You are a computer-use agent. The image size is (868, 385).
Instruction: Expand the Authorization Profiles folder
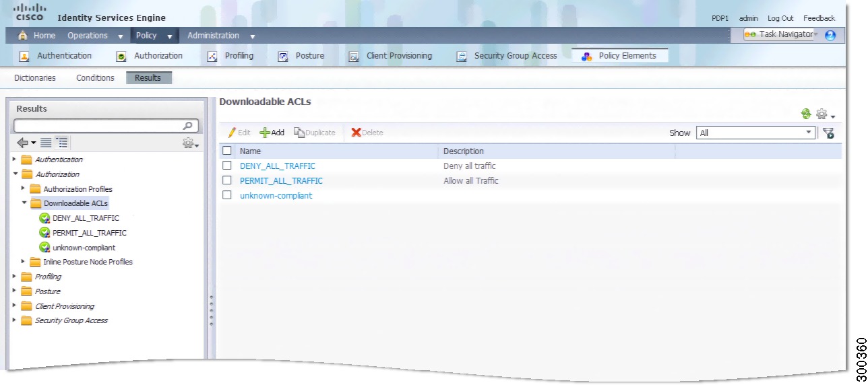pos(22,189)
